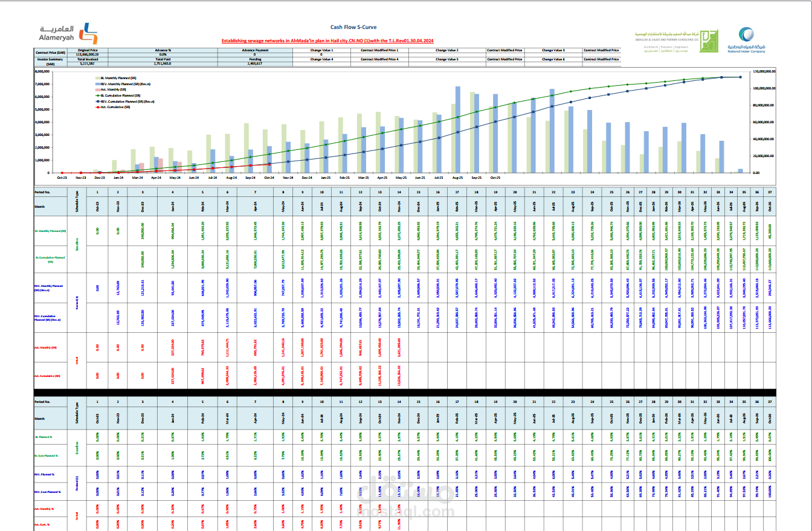
Task: Click the 'Total Invoiced' header cell
Action: tap(88, 59)
